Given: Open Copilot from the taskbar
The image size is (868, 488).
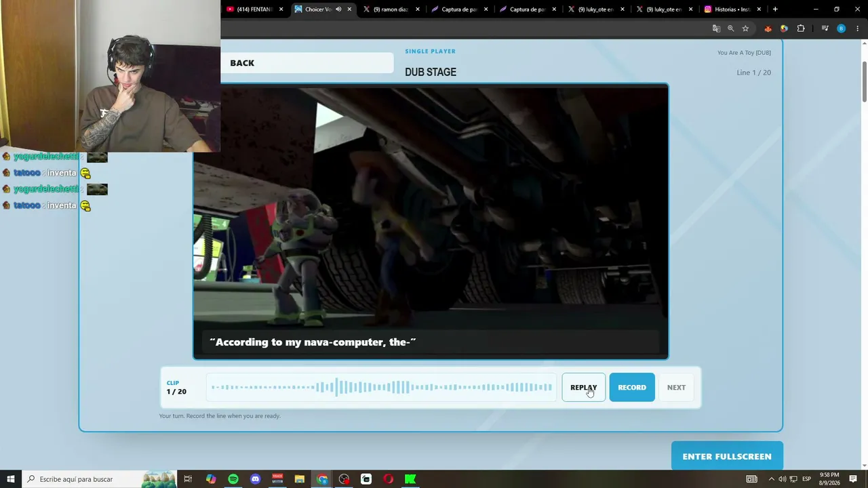Looking at the screenshot, I should [211, 479].
